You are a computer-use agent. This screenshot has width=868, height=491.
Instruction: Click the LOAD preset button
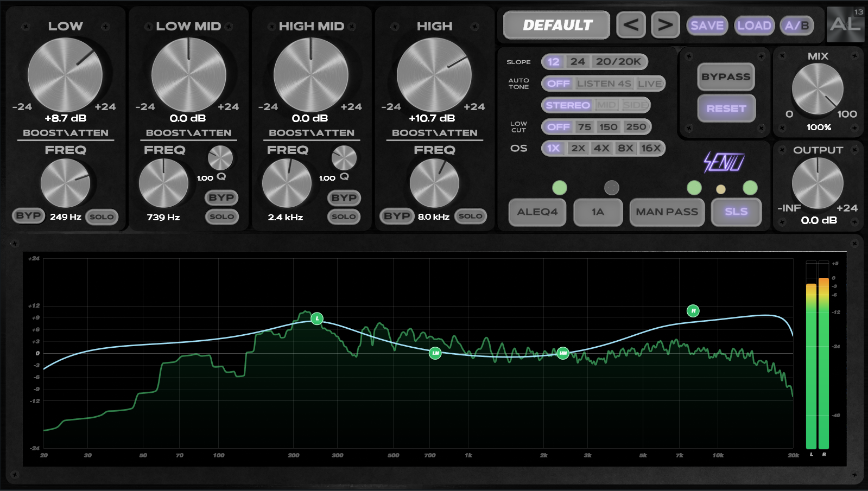click(x=754, y=25)
